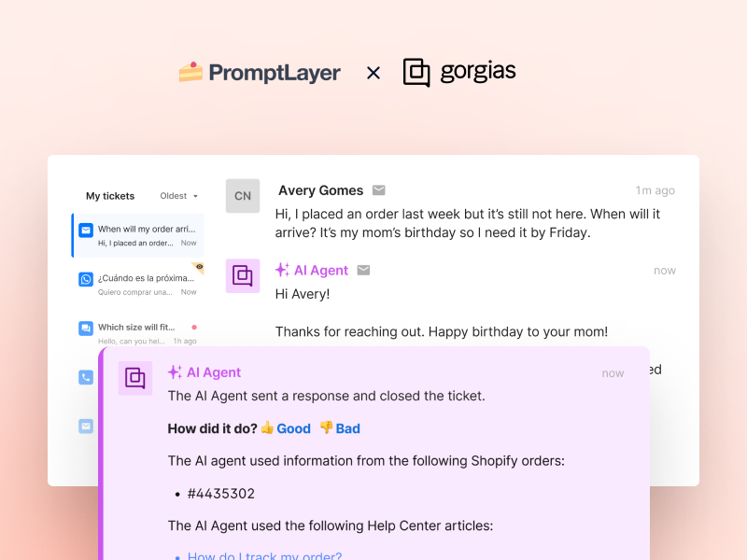The image size is (747, 560).
Task: Open the chat ticket 'Which size will fit...'
Action: click(x=138, y=333)
